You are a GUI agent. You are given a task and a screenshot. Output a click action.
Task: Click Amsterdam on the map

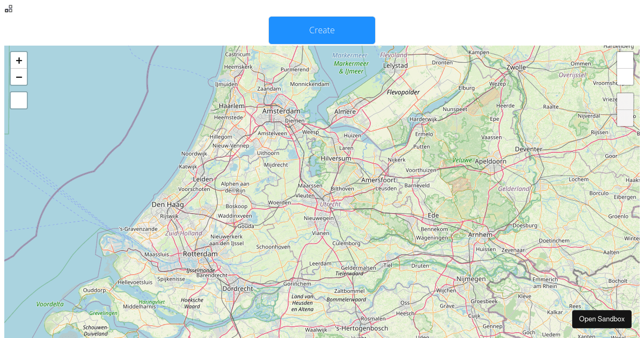pos(281,111)
